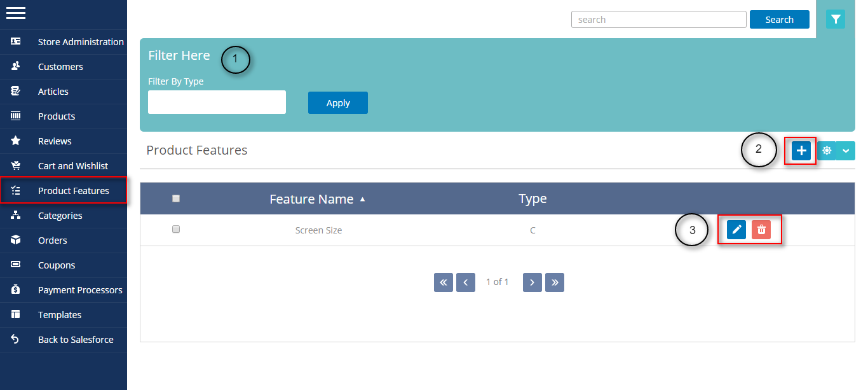The height and width of the screenshot is (390, 868).
Task: Select the Products sidebar icon
Action: pyautogui.click(x=16, y=116)
